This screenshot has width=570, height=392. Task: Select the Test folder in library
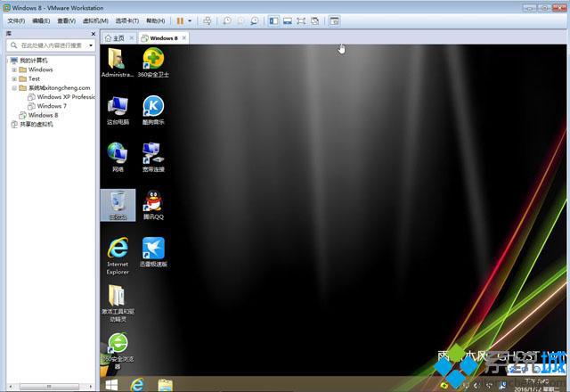tap(29, 78)
